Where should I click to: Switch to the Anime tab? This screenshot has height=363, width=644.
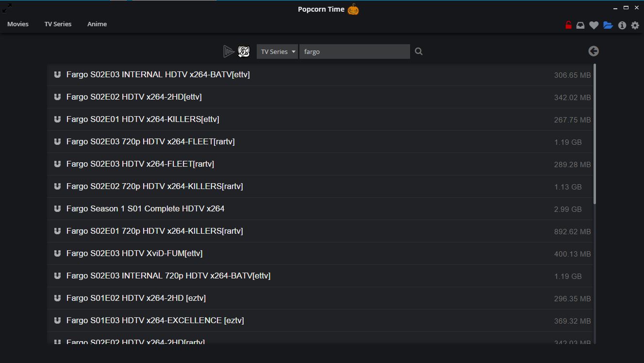[97, 24]
